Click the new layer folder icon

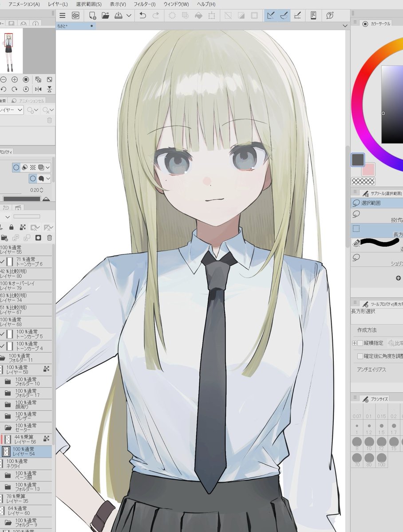click(4, 238)
